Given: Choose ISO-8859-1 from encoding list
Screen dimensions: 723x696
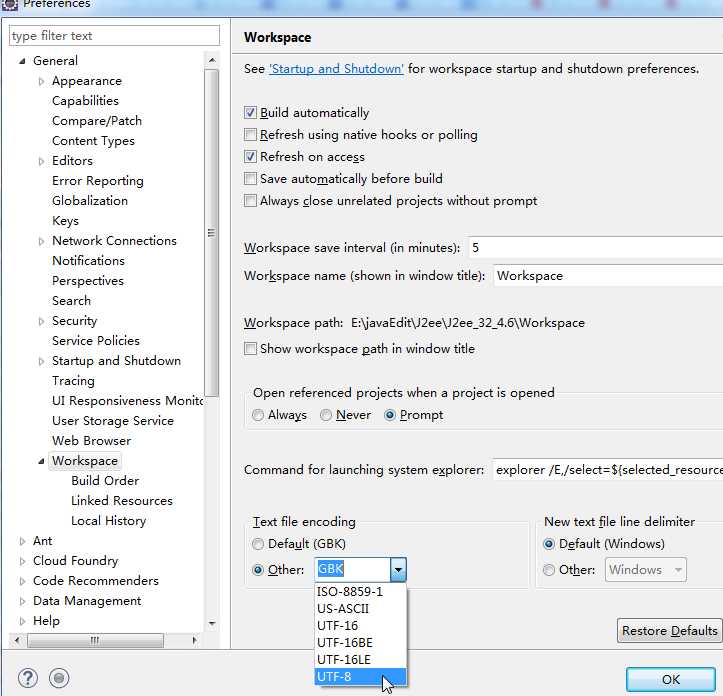Looking at the screenshot, I should [x=361, y=591].
